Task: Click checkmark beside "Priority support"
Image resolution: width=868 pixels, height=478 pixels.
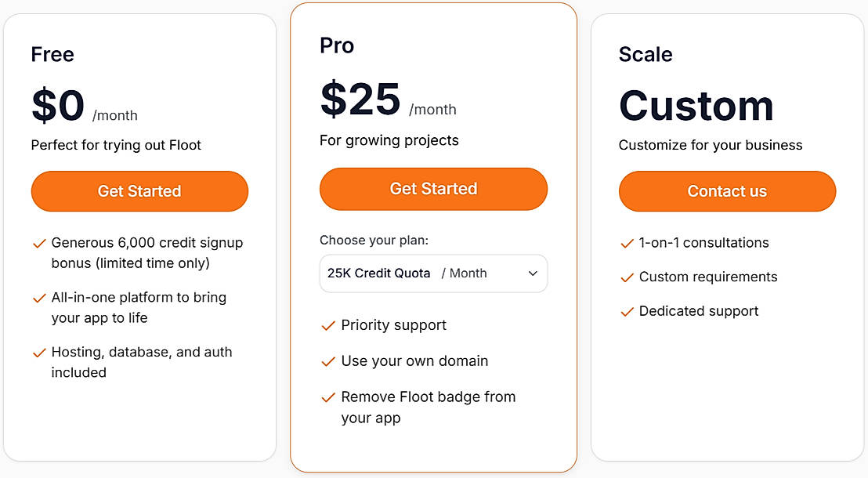Action: (x=328, y=325)
